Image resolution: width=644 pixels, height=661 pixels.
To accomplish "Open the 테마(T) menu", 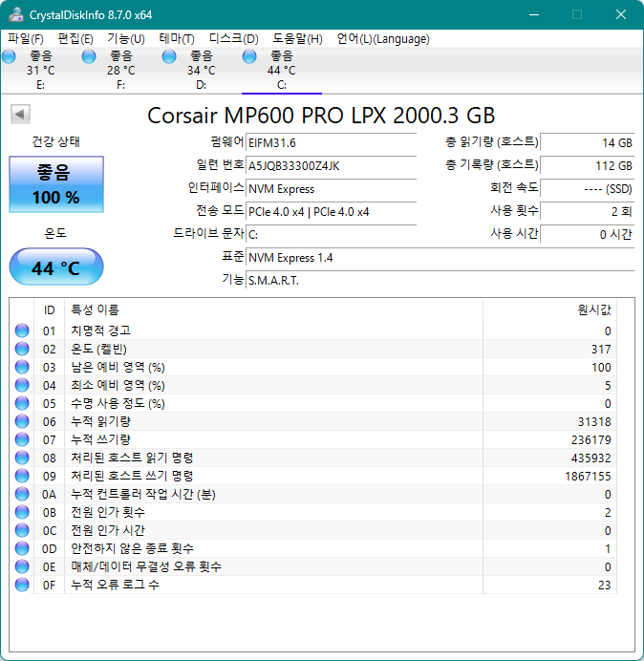I will pos(177,39).
